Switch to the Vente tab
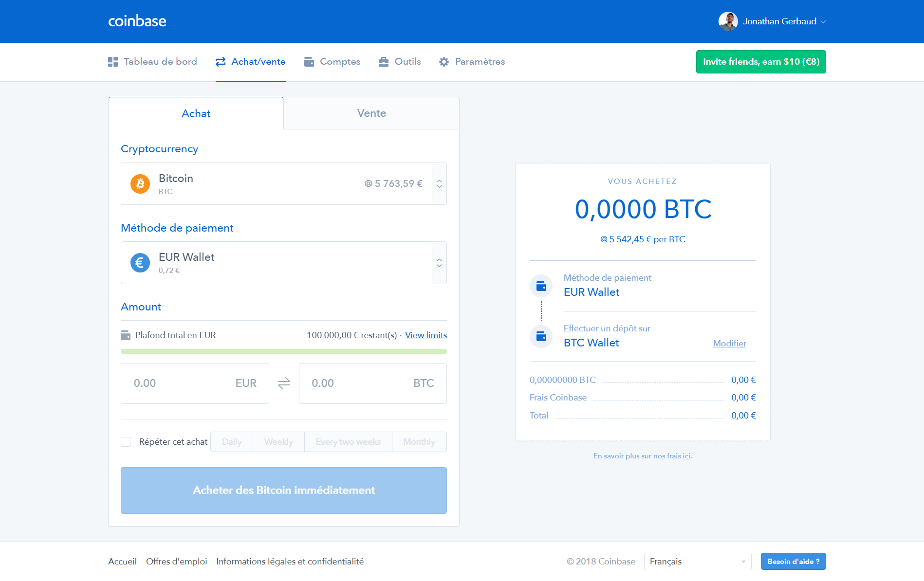 click(371, 113)
